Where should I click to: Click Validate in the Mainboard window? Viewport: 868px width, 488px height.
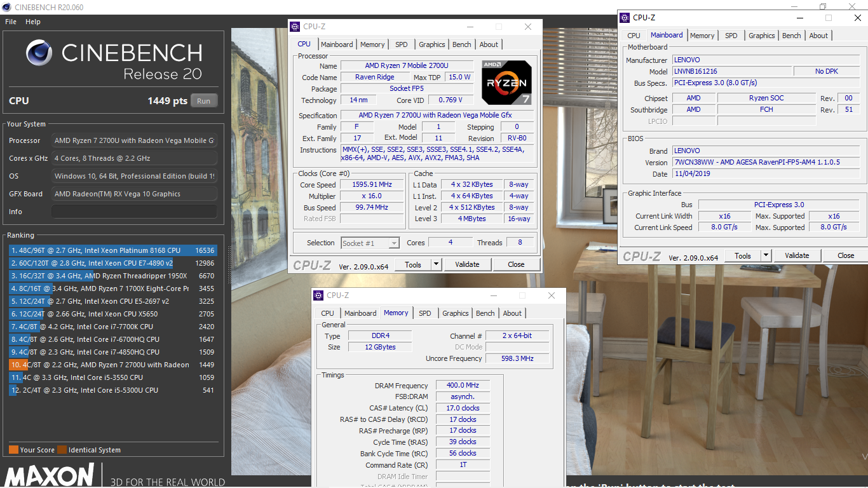pos(797,255)
